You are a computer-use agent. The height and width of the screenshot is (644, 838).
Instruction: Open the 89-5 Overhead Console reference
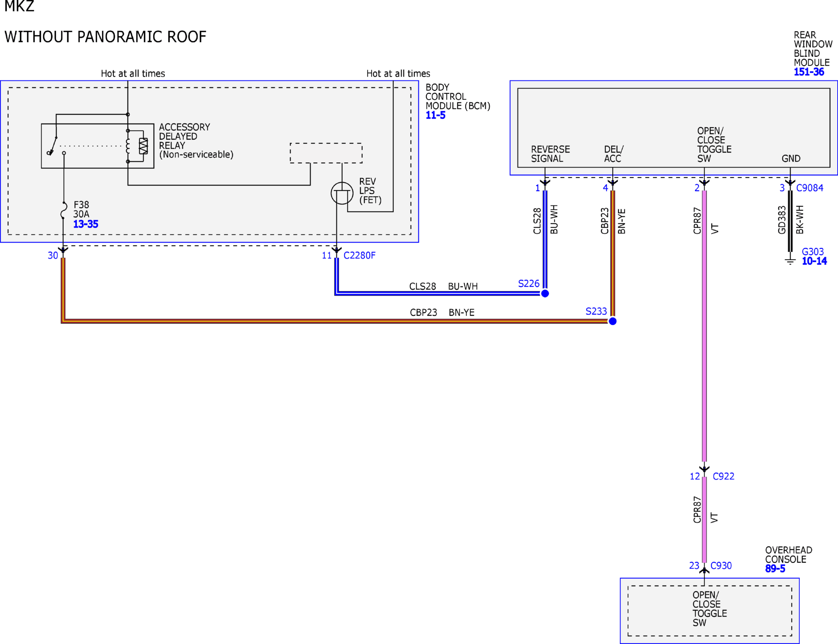(x=775, y=569)
